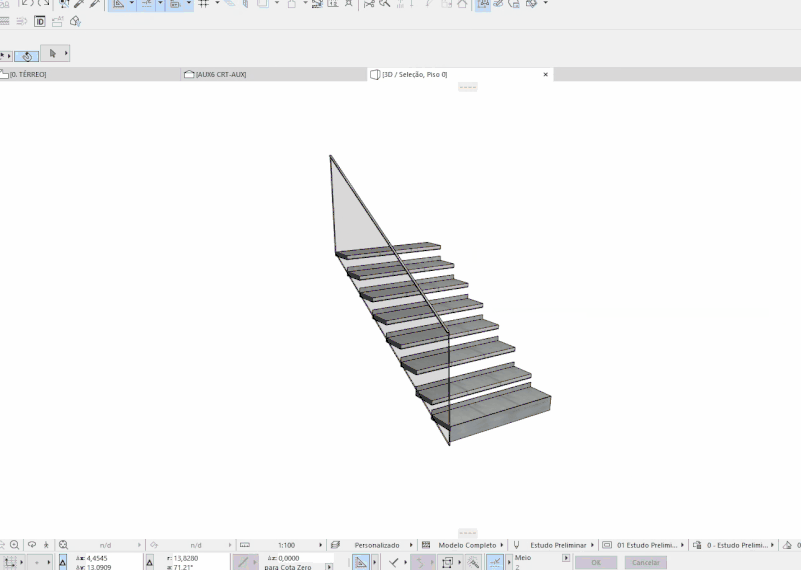Open the grid snap dropdown arrow
Screen dimensions: 801x570
[x=217, y=4]
